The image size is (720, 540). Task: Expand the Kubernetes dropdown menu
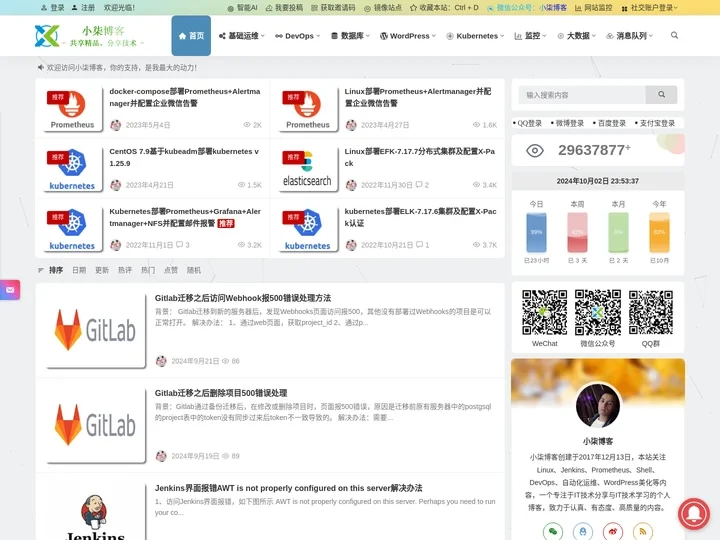[x=475, y=36]
